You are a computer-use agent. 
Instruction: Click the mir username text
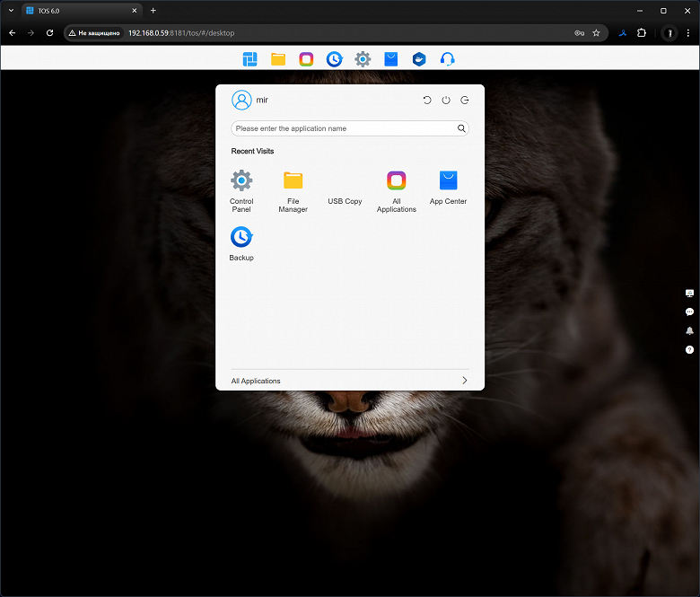262,100
